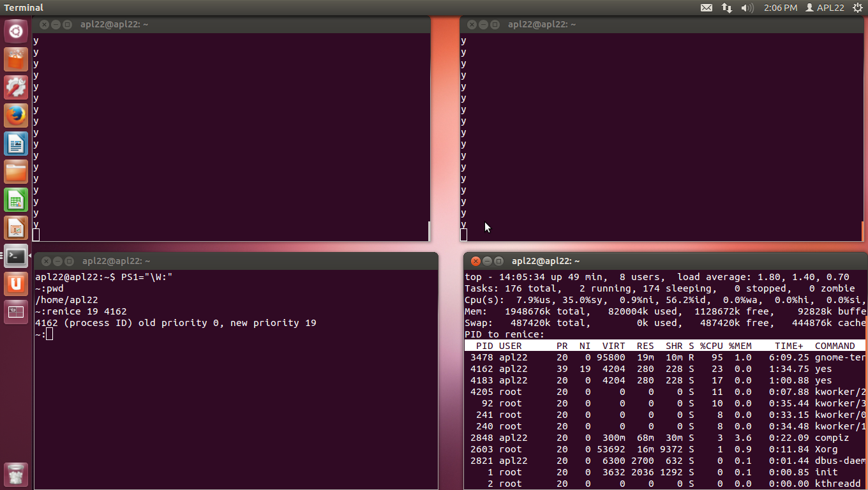The height and width of the screenshot is (490, 868).
Task: Select the kworker row PID 241
Action: pos(665,415)
